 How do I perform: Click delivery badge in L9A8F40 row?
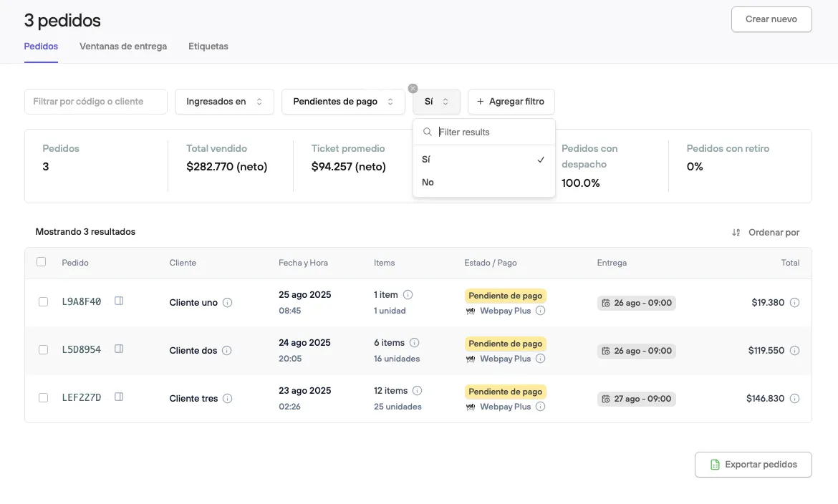point(637,303)
